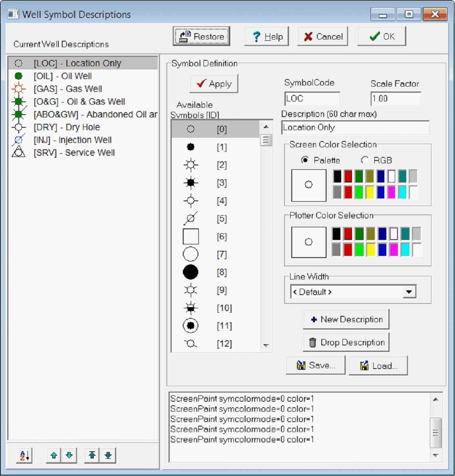Select the [DRY] - Dry Hole description
455x476 pixels.
click(x=83, y=127)
